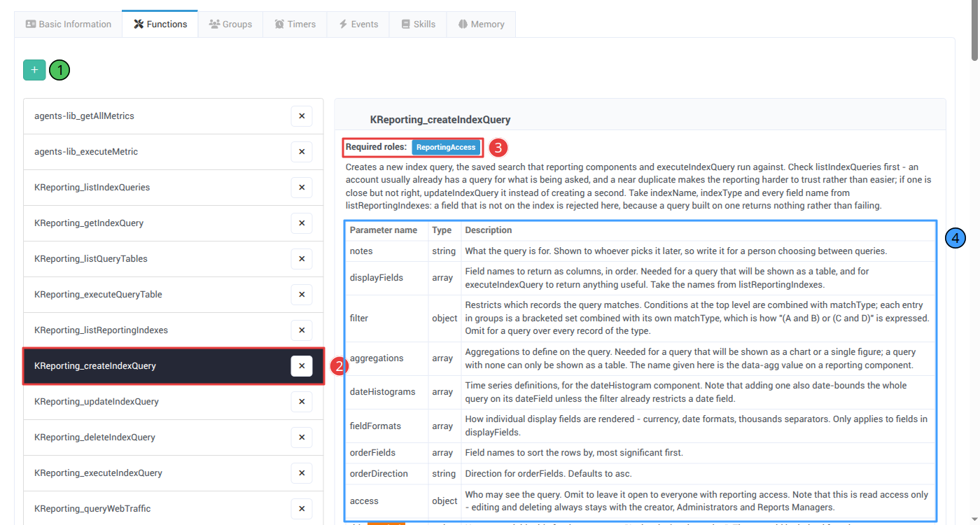Remove KReporting_getIndexQuery using its X icon
The height and width of the screenshot is (525, 980).
click(x=302, y=223)
